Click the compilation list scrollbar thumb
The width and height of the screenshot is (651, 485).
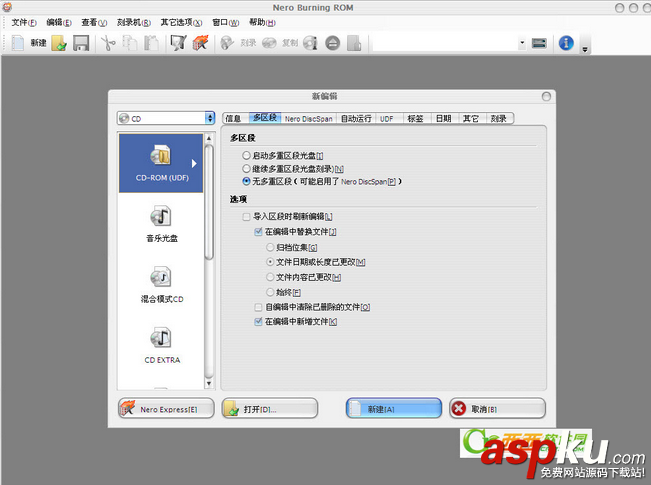coord(209,202)
